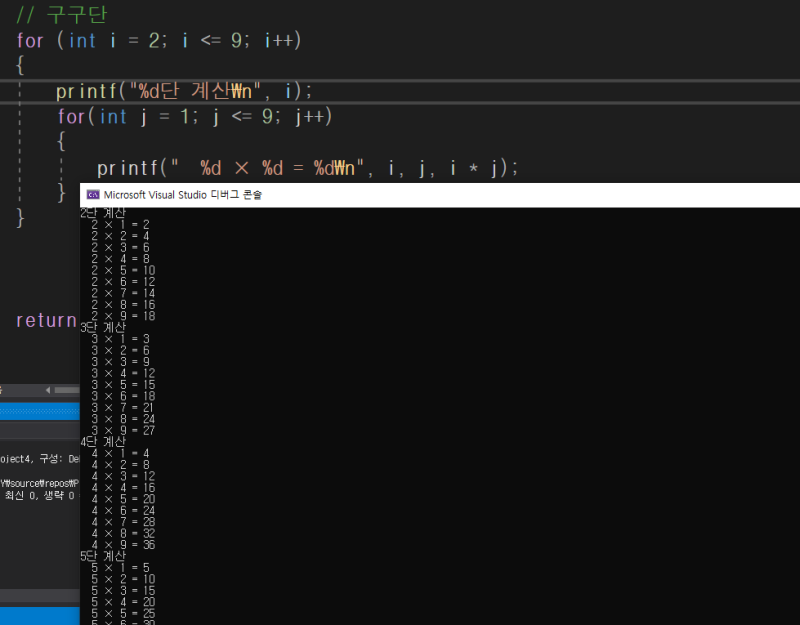Image resolution: width=800 pixels, height=625 pixels.
Task: Click the opening brace under the inner for
Action: coord(61,141)
